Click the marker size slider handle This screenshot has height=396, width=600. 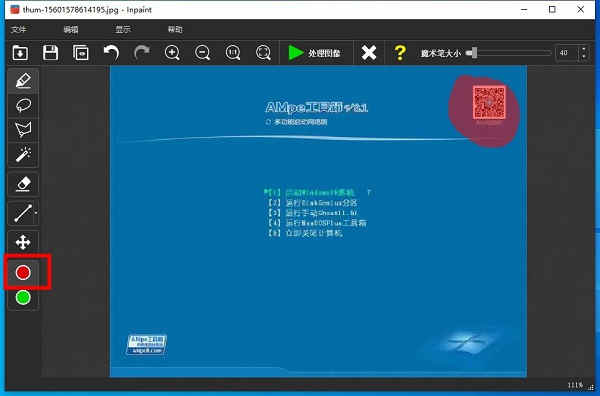(x=474, y=53)
